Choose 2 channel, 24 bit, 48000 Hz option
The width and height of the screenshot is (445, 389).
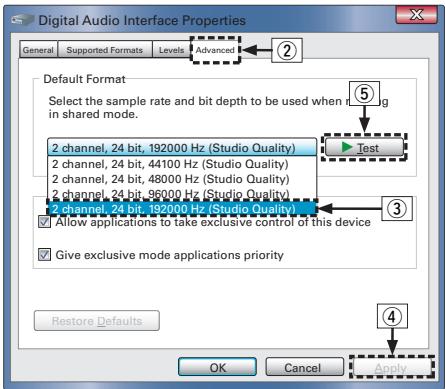coord(182,179)
